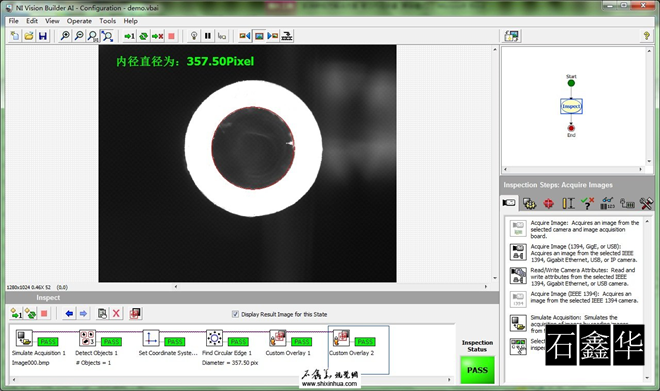Click image viewer vertical scrollbar down arrow
The width and height of the screenshot is (660, 391).
coord(495,278)
